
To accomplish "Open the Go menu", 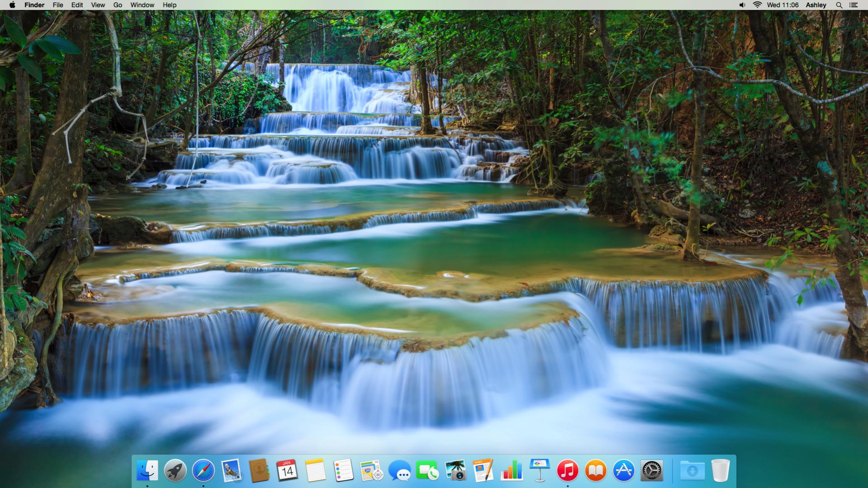I will [x=118, y=5].
